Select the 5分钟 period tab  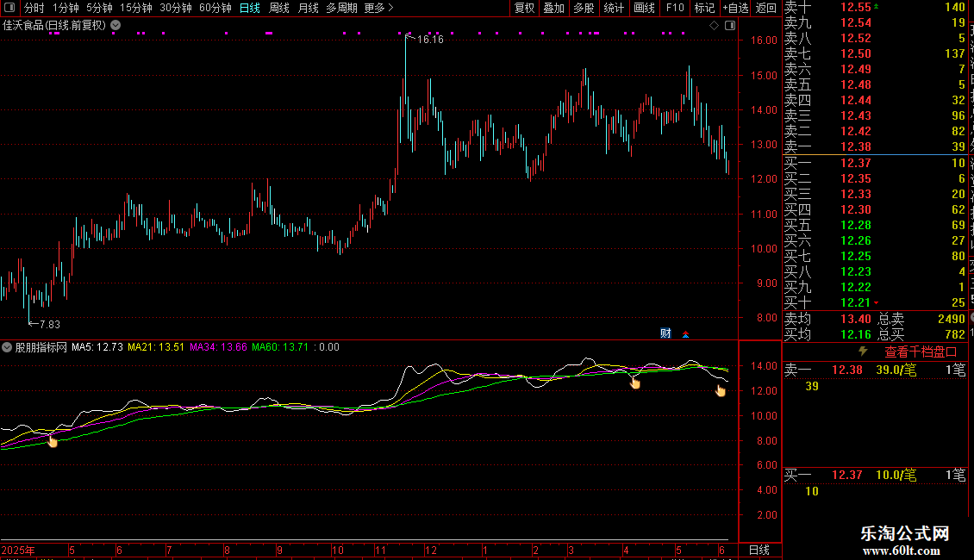point(99,8)
